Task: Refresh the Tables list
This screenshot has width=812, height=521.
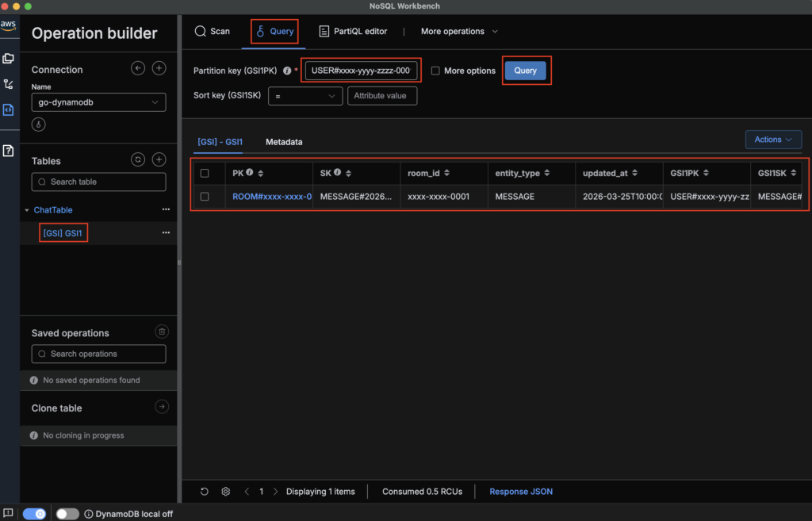Action: (138, 159)
